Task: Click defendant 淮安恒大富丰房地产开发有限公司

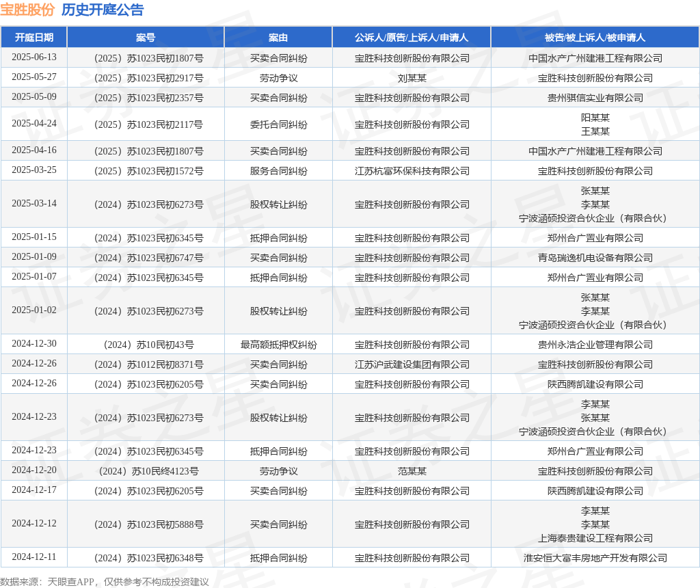Action: (595, 558)
